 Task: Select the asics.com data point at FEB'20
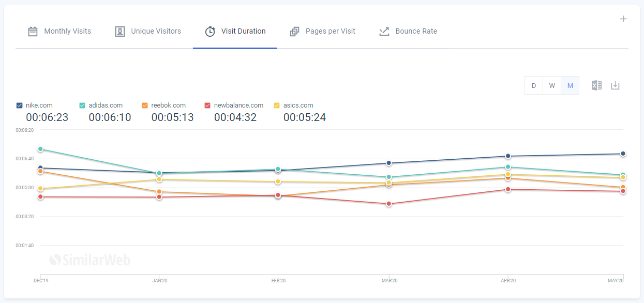click(278, 181)
